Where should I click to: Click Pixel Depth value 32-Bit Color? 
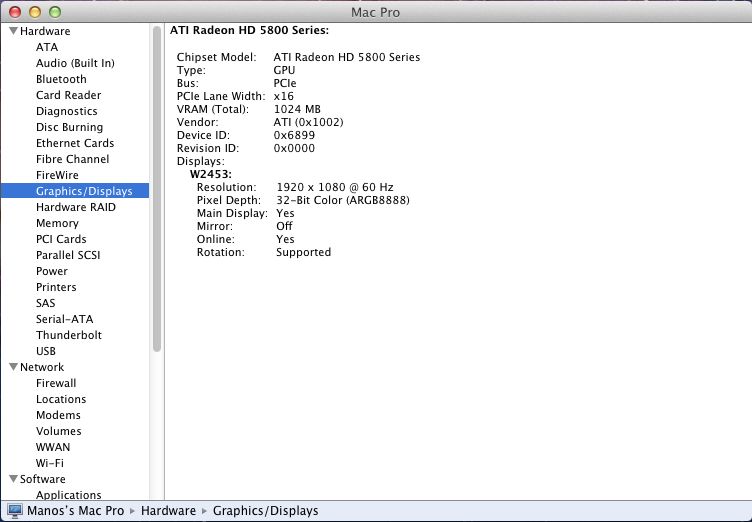[343, 200]
